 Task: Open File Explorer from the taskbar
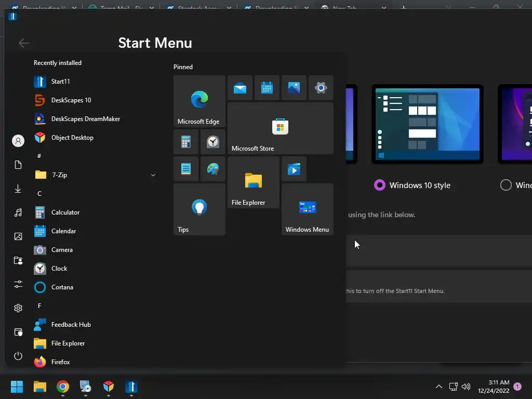click(x=39, y=387)
